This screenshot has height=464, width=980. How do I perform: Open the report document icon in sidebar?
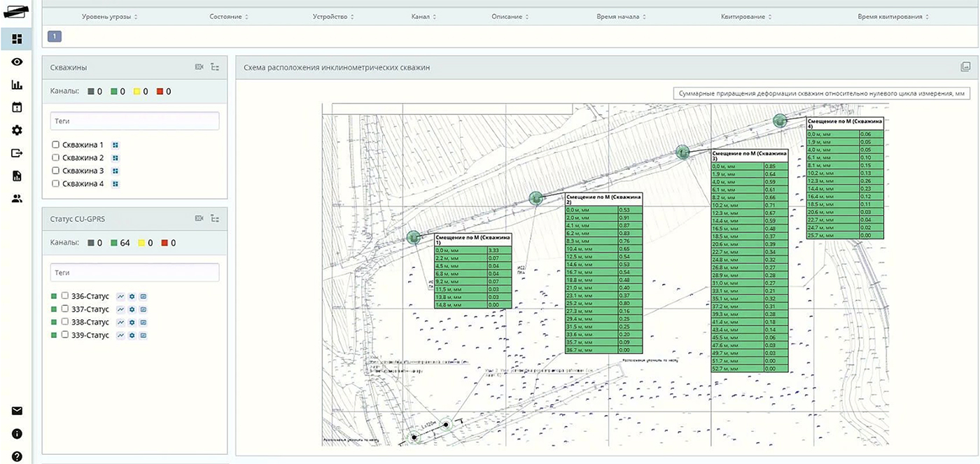pos(17,176)
